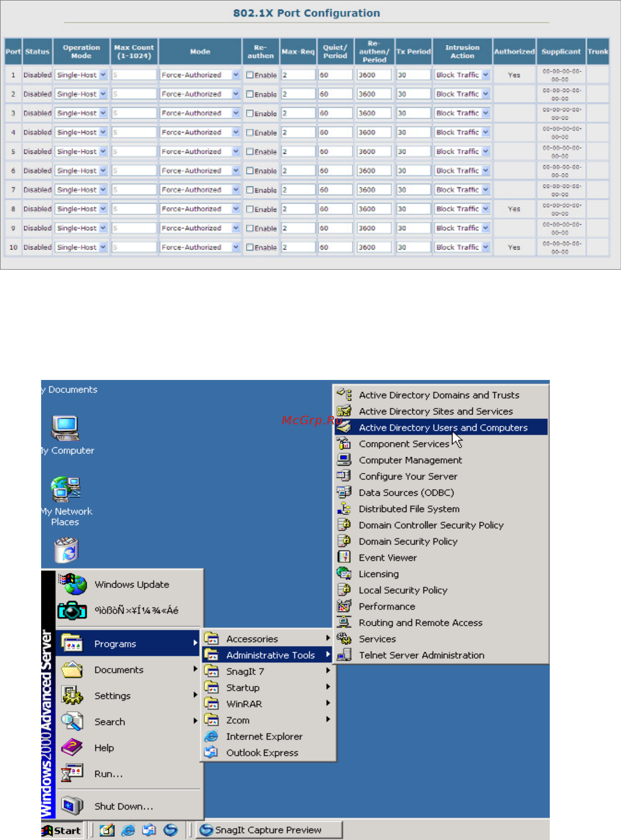Open the Settings menu item
Viewport: 621px width, 840px height.
(x=127, y=695)
